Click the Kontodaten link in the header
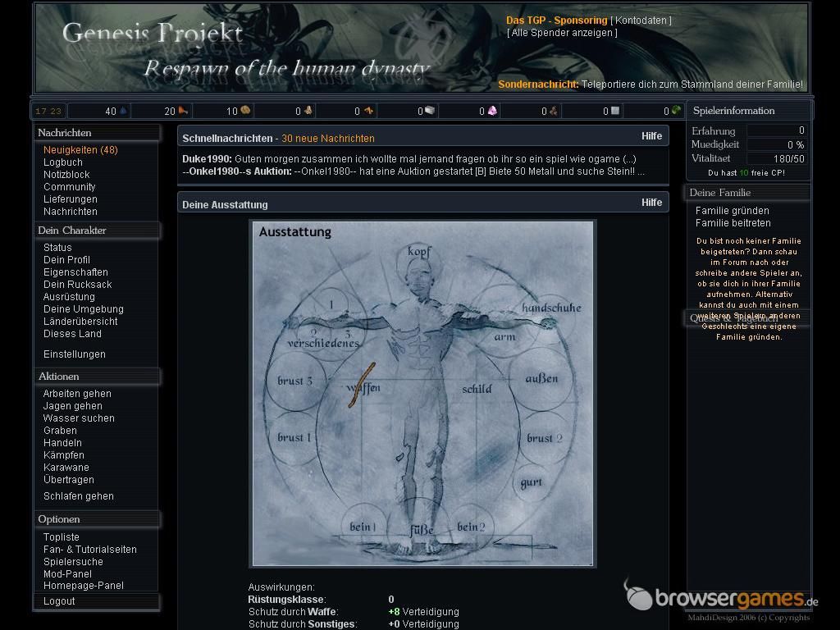 [x=641, y=21]
